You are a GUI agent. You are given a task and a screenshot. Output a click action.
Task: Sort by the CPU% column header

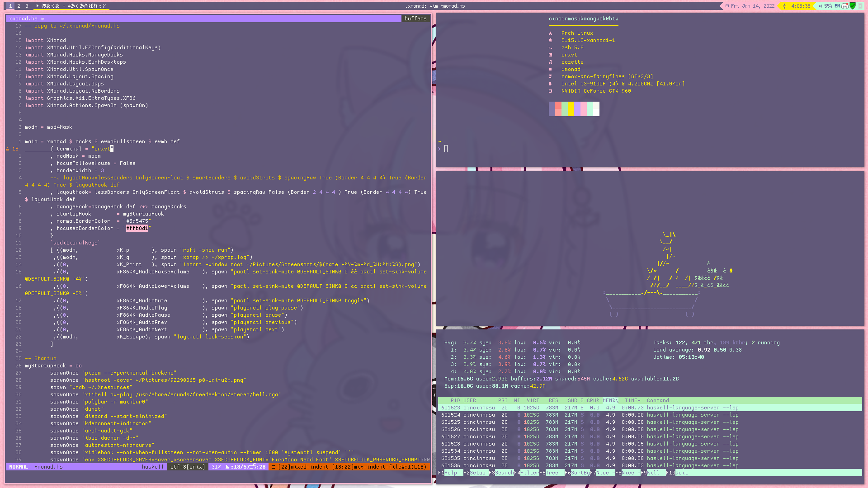[593, 400]
